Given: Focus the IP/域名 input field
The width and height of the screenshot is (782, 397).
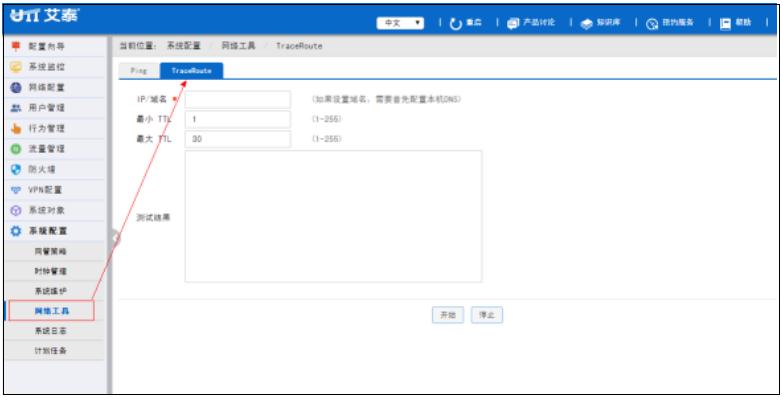Looking at the screenshot, I should pyautogui.click(x=237, y=99).
